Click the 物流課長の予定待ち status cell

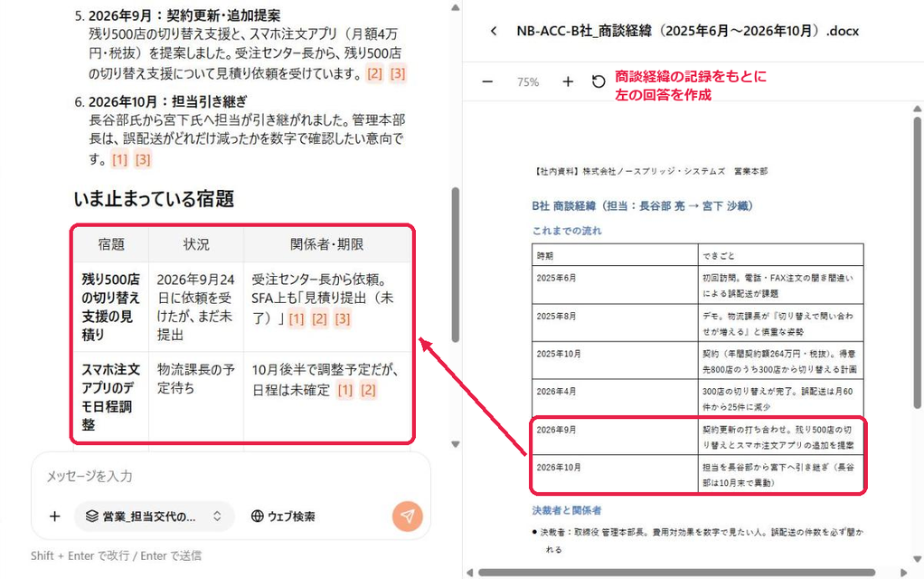pyautogui.click(x=196, y=397)
